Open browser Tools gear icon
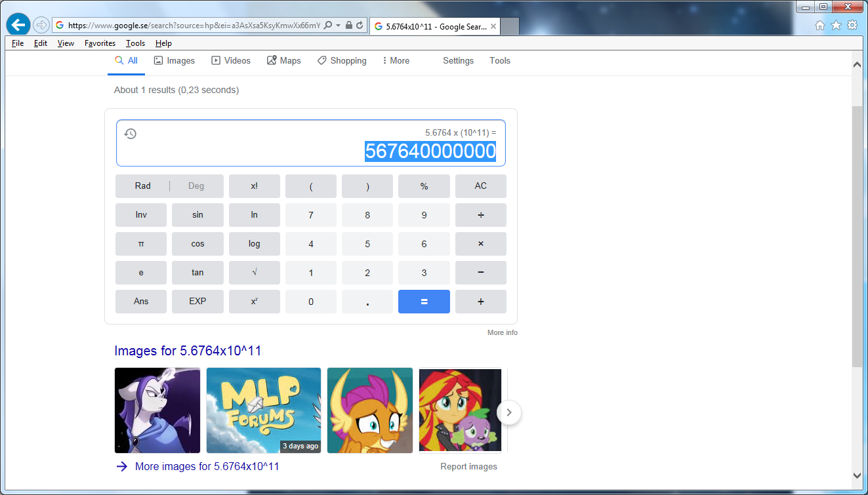 click(x=852, y=25)
